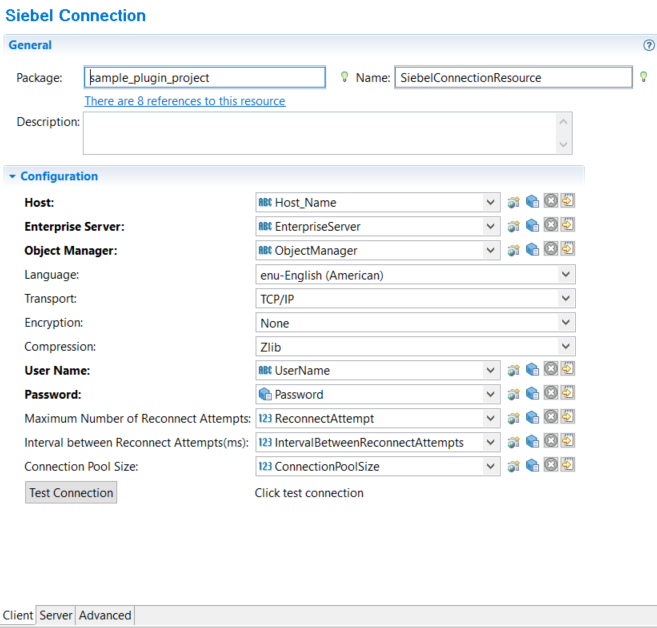Click blue cube icon for IntervalBetweenReconnectAttempts

click(x=532, y=442)
